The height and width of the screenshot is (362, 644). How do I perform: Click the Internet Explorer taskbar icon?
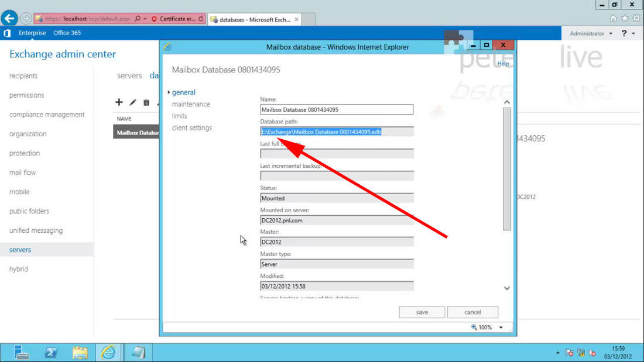[x=108, y=353]
